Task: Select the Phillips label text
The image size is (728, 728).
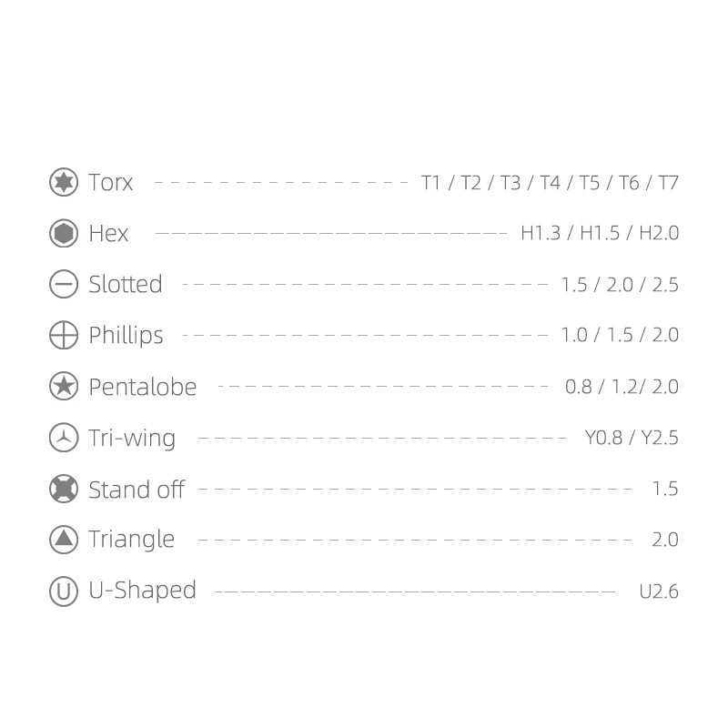Action: (x=126, y=336)
